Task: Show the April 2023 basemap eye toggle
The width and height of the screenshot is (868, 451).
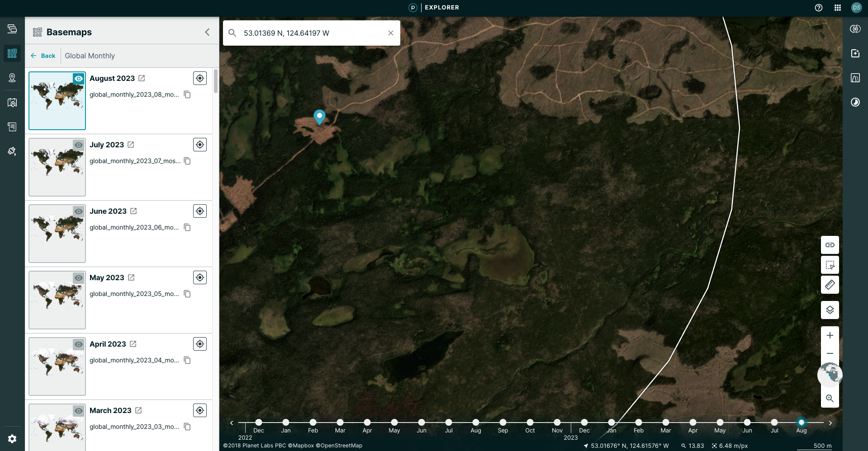Action: point(79,344)
